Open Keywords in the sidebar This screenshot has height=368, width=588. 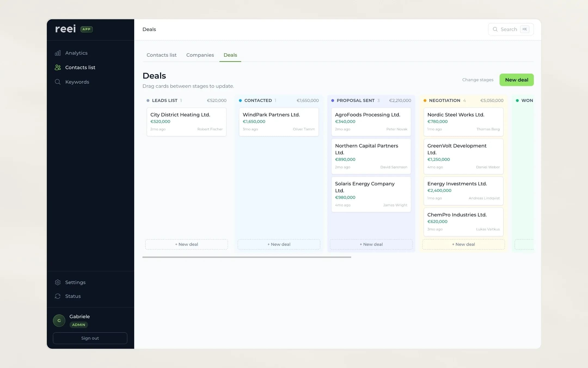coord(77,82)
